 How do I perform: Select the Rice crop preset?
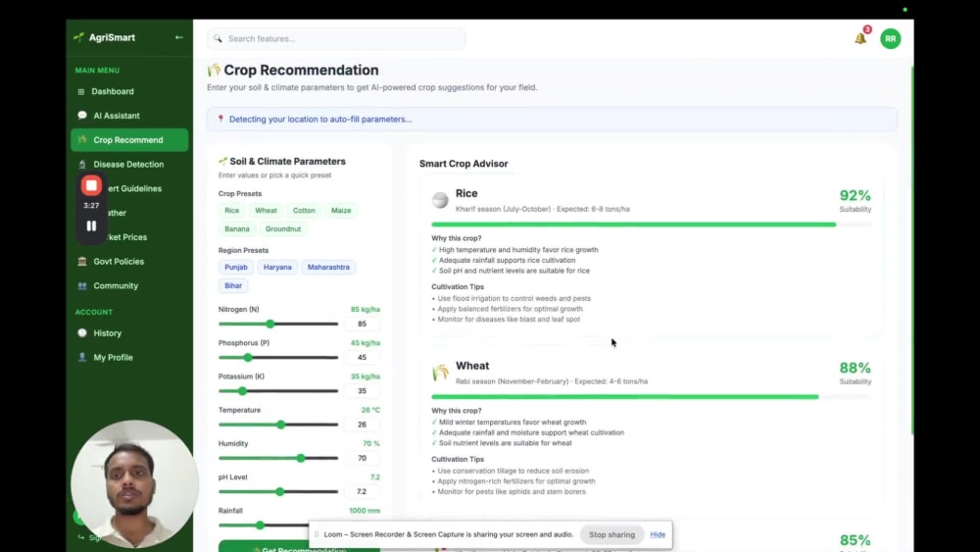pos(232,210)
